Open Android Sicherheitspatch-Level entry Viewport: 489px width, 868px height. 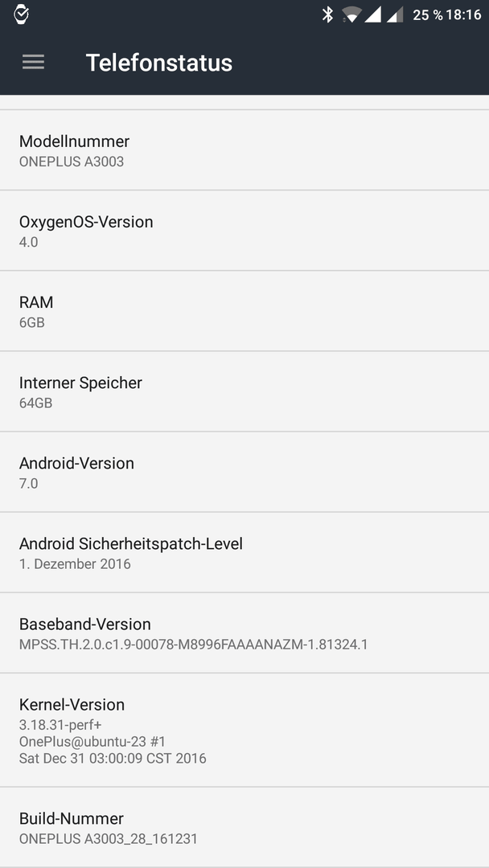point(244,552)
